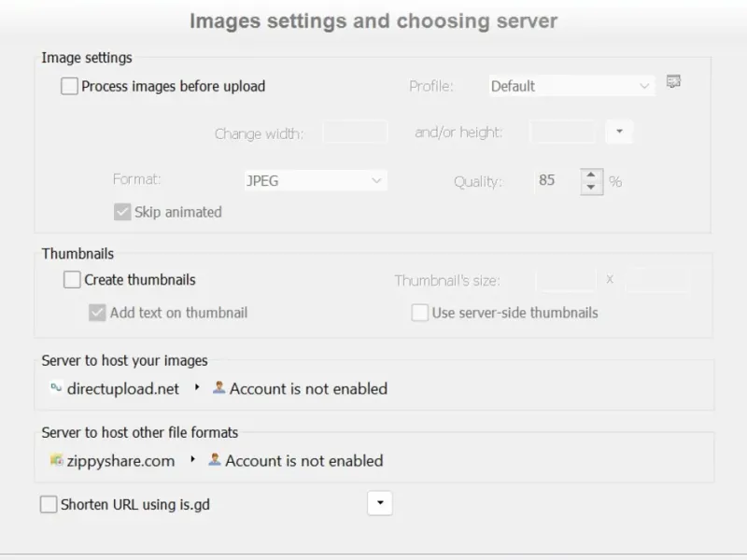Screen dimensions: 747x560
Task: Open the Profile dropdown showing Default
Action: click(571, 86)
